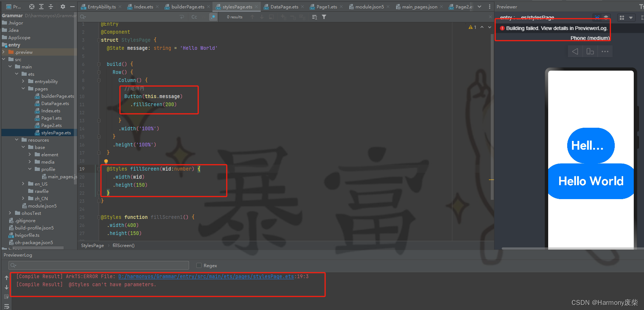Toggle the previewer inspector icon
The height and width of the screenshot is (310, 644).
tap(597, 17)
